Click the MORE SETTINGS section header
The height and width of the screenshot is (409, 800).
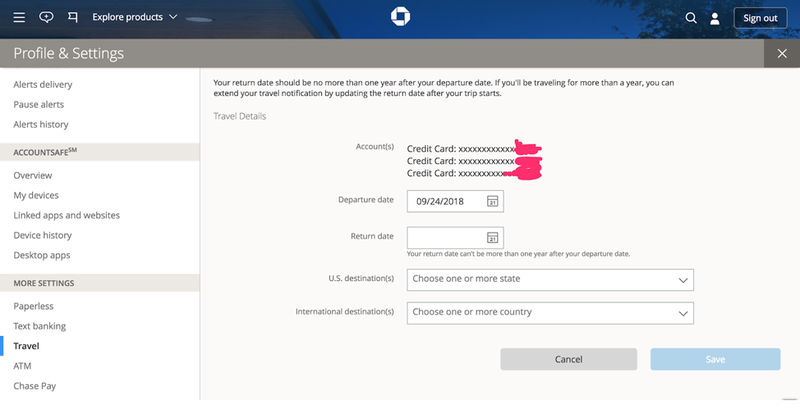pyautogui.click(x=44, y=283)
